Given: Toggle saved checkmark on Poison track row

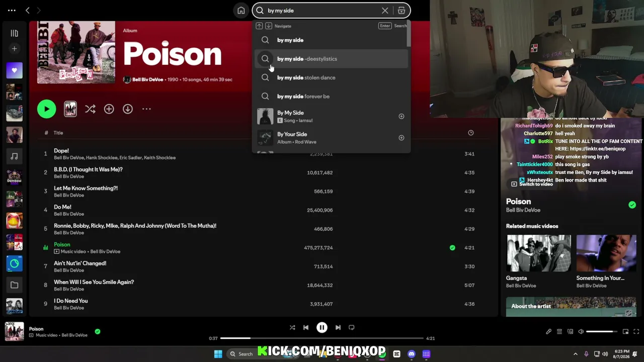Looking at the screenshot, I should coord(452,247).
